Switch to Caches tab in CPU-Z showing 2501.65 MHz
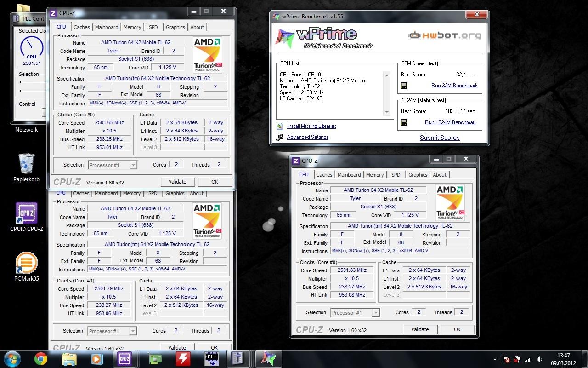Viewport: 588px width, 368px height. (82, 27)
